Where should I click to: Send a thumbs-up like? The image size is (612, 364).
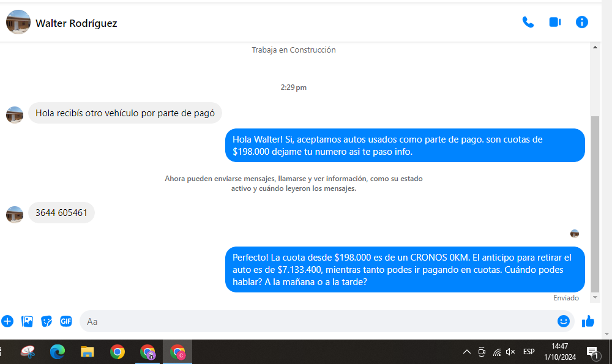588,321
